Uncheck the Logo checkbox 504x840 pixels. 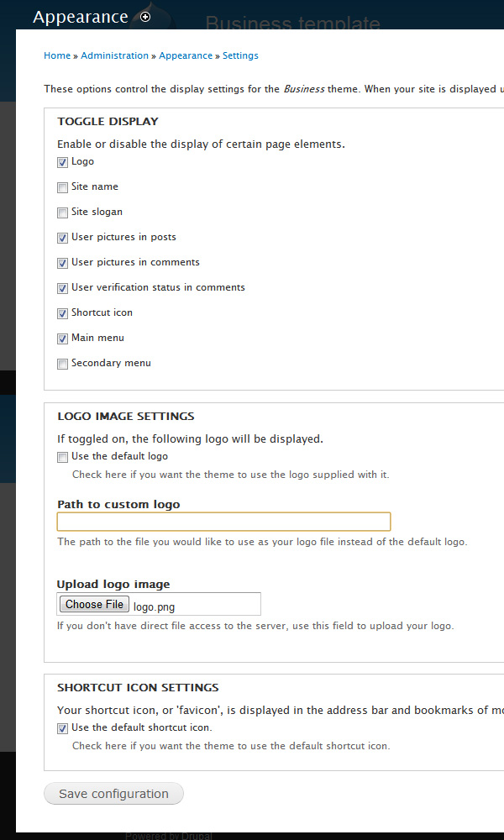[x=63, y=162]
